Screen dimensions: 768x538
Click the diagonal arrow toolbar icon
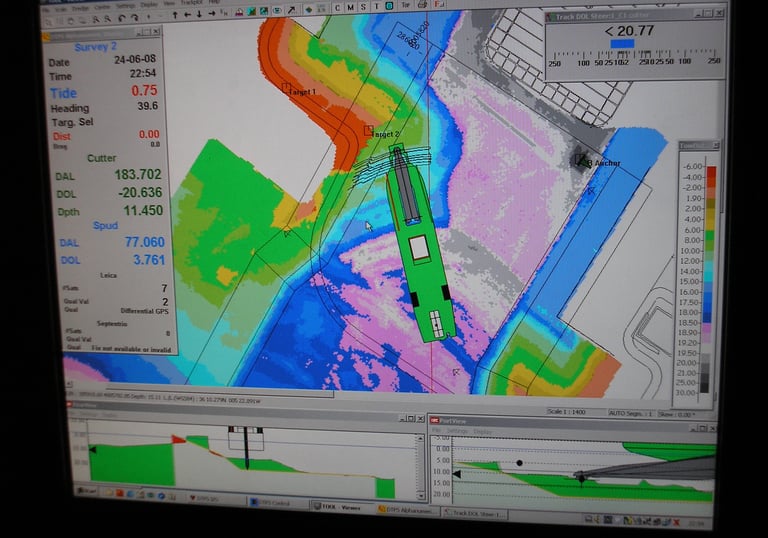pos(292,10)
